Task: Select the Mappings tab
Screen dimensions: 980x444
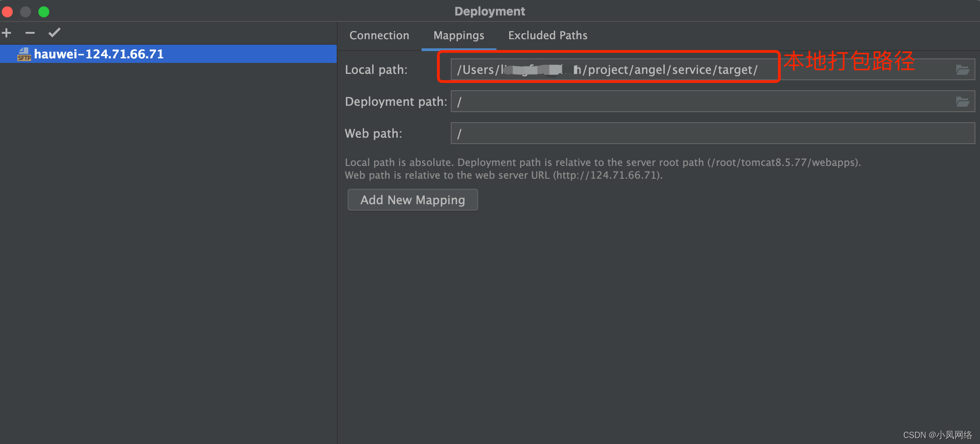Action: [459, 35]
